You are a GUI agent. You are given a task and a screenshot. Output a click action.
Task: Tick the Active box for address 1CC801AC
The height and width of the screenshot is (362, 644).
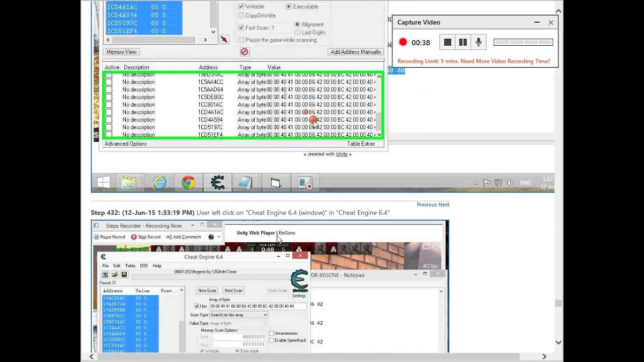[x=109, y=105]
